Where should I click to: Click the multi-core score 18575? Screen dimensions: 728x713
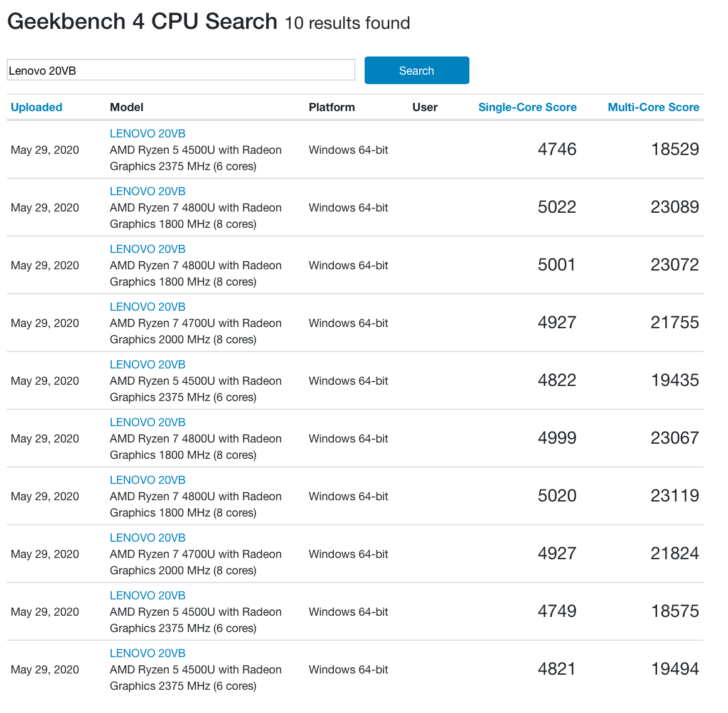coord(675,611)
